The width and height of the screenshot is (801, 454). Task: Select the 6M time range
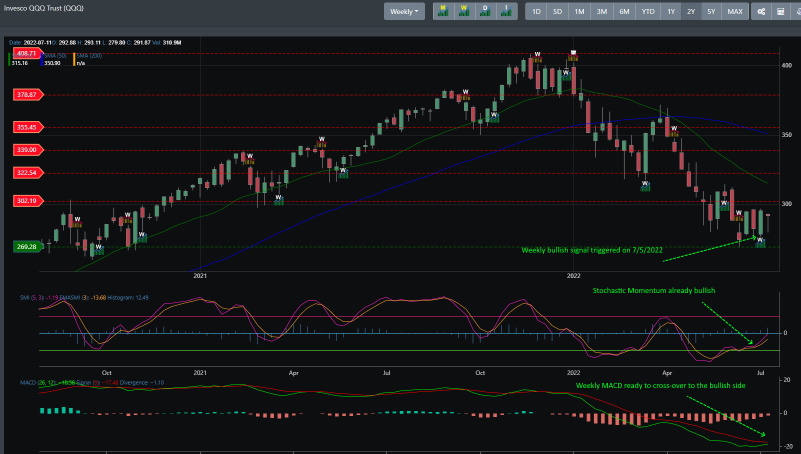click(x=624, y=11)
